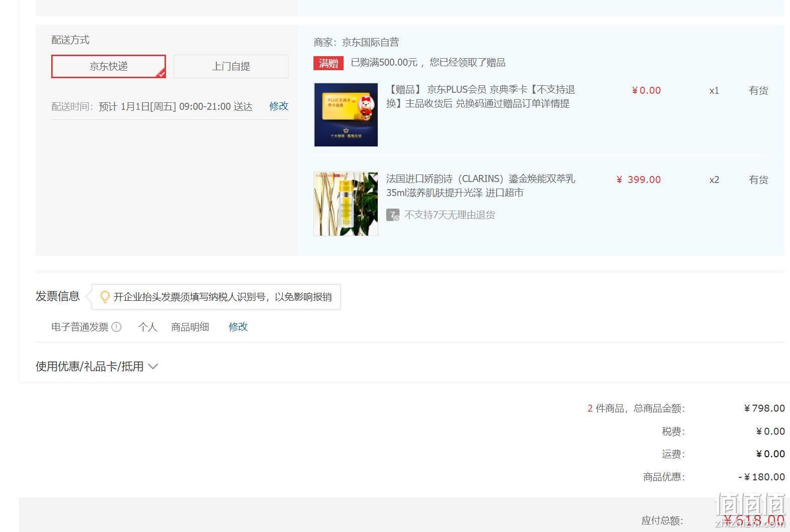
Task: Click the 运费 shipping fee label
Action: click(x=673, y=454)
